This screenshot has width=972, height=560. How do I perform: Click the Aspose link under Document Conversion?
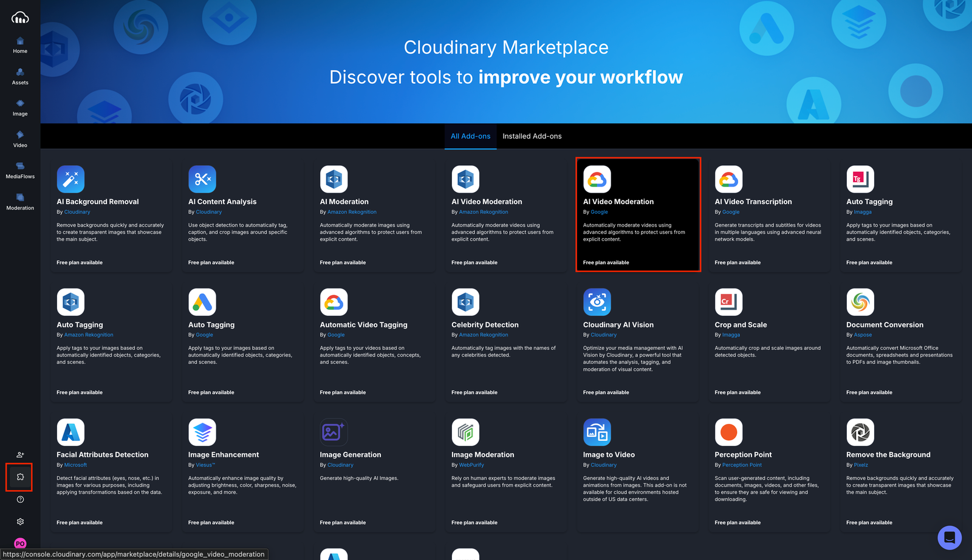point(863,335)
